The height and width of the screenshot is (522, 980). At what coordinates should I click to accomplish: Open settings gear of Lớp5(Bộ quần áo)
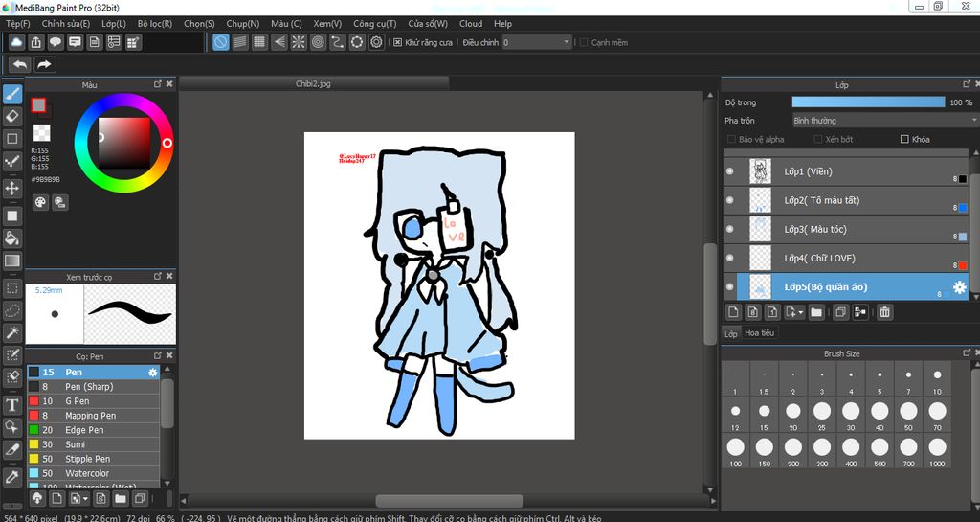click(959, 287)
